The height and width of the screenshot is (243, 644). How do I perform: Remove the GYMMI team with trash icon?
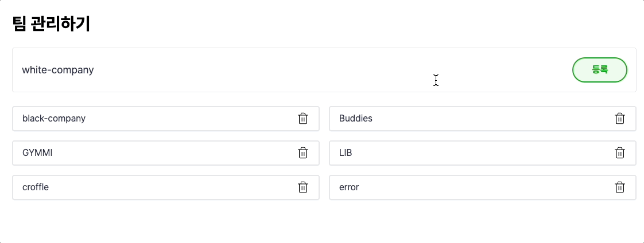(303, 153)
